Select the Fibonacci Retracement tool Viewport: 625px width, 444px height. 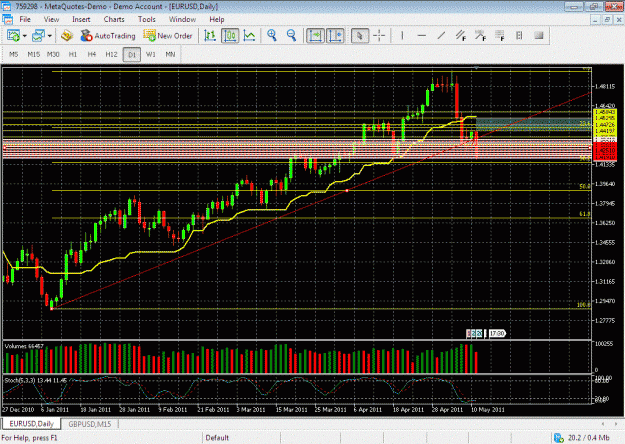point(500,36)
